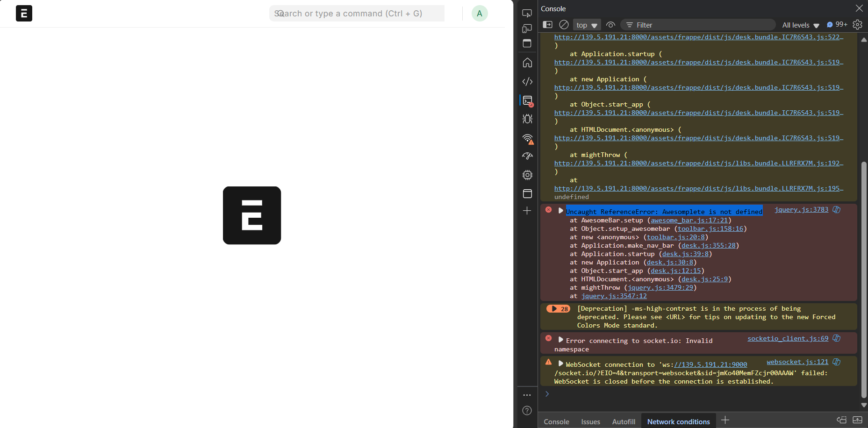Open the 'top' JavaScript context dropdown
Viewport: 868px width, 428px height.
(x=587, y=25)
